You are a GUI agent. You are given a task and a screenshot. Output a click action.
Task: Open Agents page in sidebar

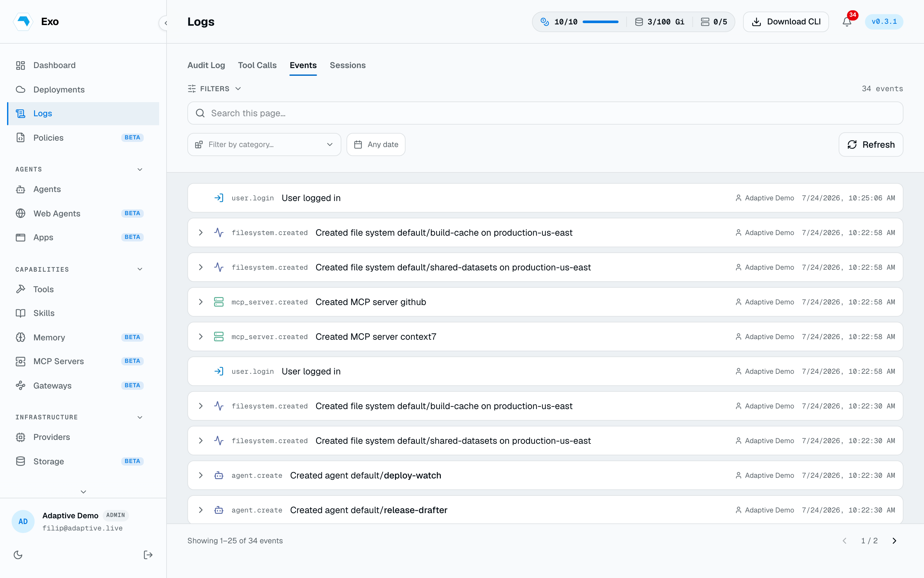coord(83,189)
